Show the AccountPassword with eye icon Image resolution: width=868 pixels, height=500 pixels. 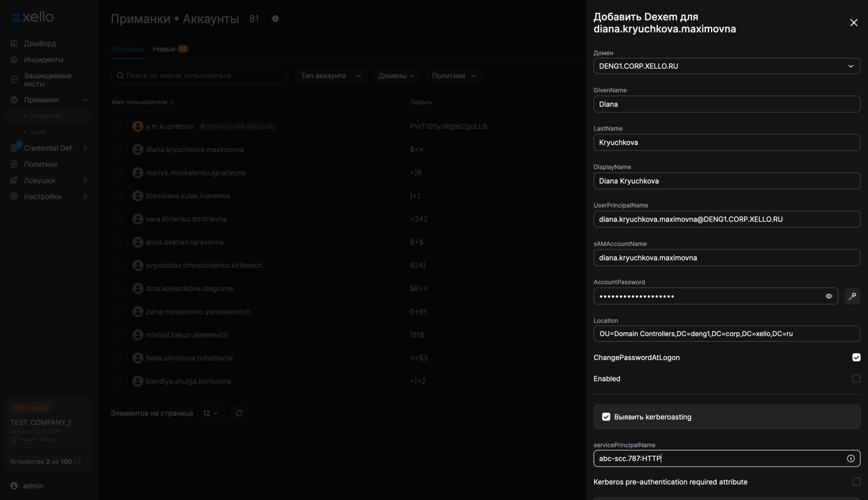point(829,296)
